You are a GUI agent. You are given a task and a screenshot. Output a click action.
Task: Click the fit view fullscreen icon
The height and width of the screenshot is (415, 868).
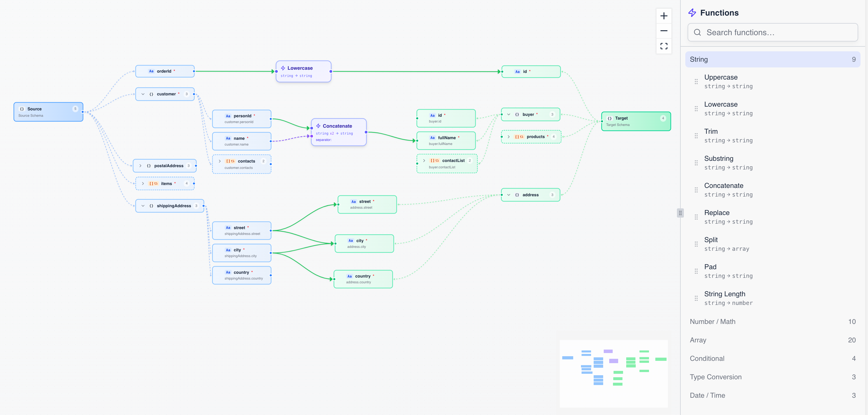(x=663, y=46)
